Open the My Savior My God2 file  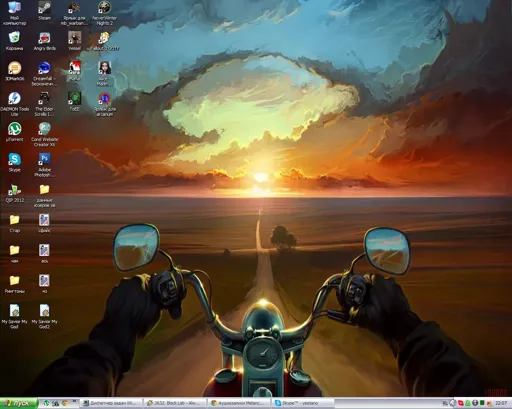44,317
